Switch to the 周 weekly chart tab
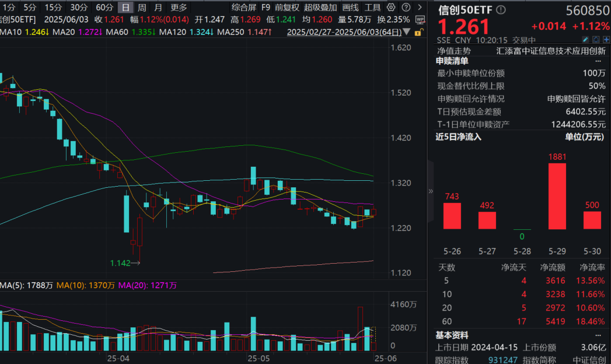 (x=142, y=8)
